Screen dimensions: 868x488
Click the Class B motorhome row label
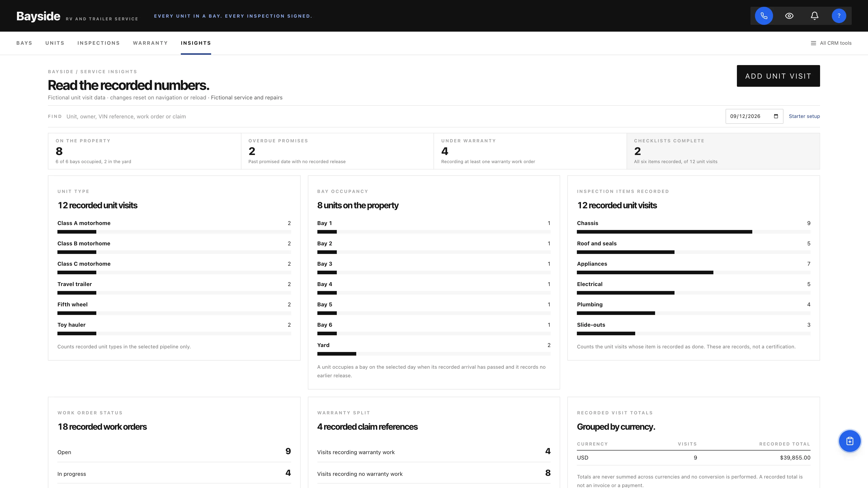coord(84,244)
